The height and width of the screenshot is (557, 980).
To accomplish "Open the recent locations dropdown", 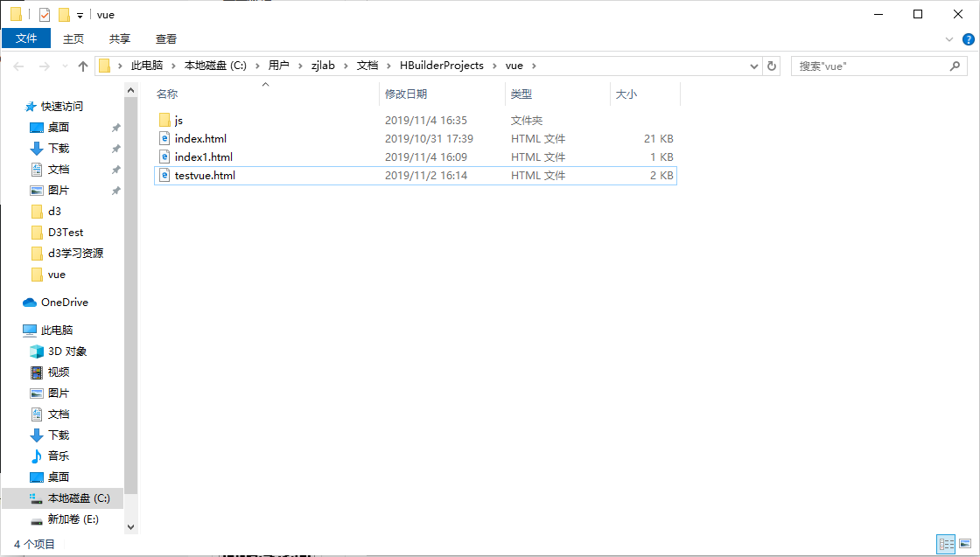I will coord(65,66).
